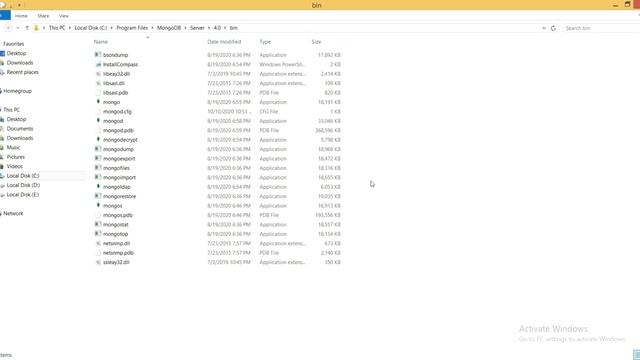Viewport: 640px width, 360px height.
Task: Click the mongodump application icon
Action: click(98, 149)
